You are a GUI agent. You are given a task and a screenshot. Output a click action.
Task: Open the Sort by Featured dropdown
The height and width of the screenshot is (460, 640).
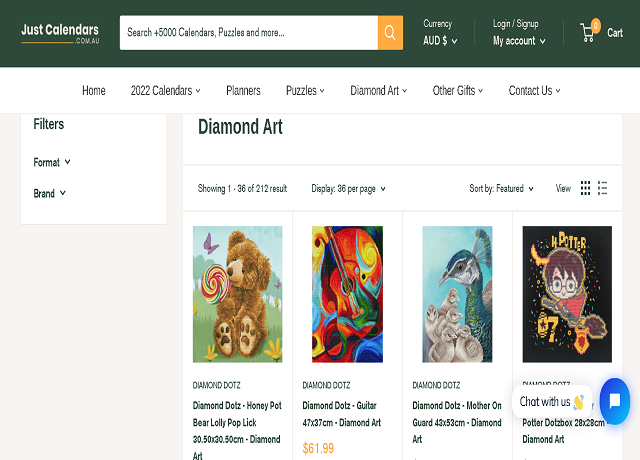click(x=501, y=188)
